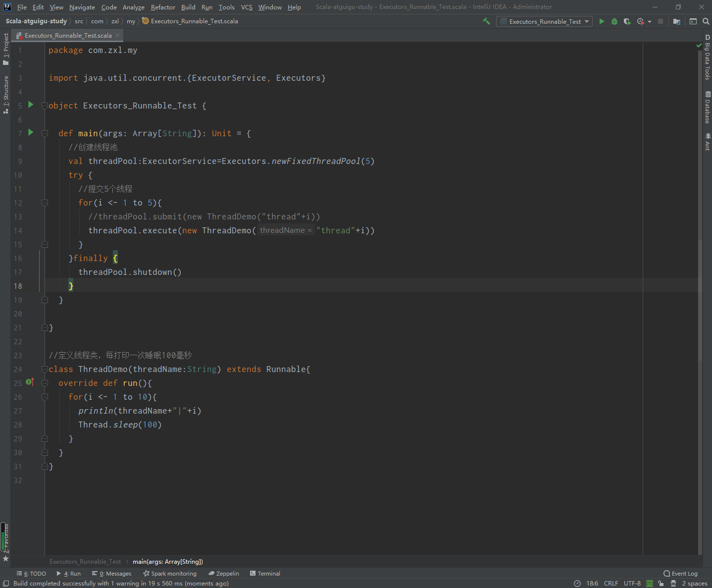Run Executors_Runnable_Test with green play button
Image resolution: width=712 pixels, height=588 pixels.
point(602,21)
